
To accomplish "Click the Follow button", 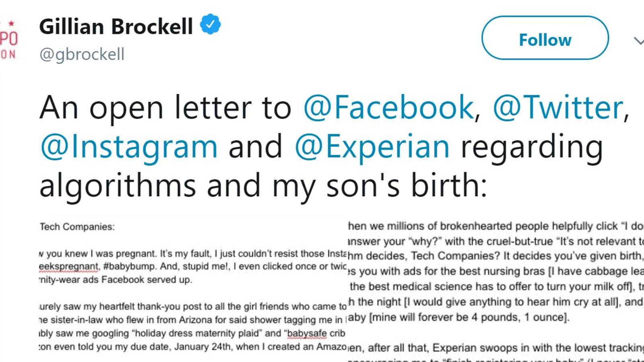I will [x=545, y=38].
